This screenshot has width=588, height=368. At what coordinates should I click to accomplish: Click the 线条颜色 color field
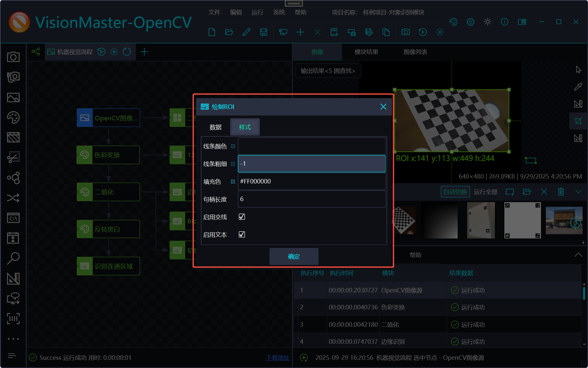pyautogui.click(x=312, y=146)
